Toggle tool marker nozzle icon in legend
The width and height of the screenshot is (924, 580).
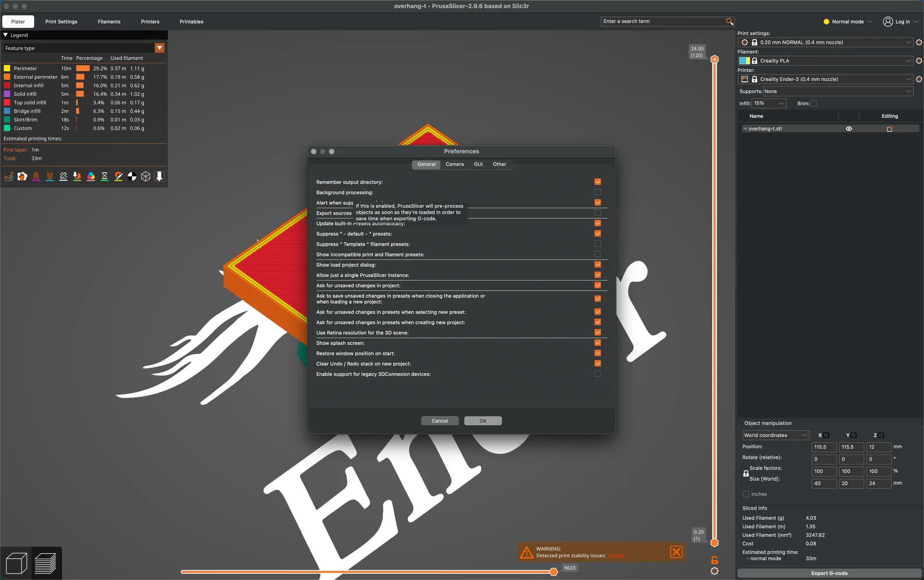pos(159,177)
